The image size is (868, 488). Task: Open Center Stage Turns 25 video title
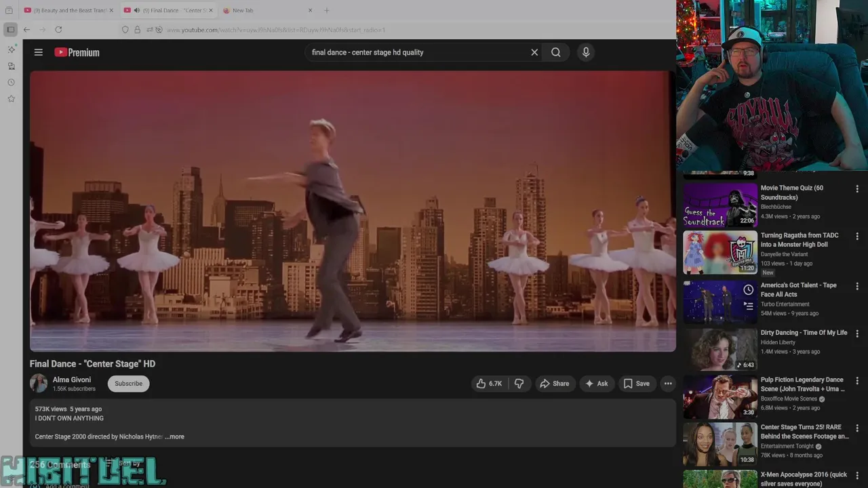click(804, 432)
